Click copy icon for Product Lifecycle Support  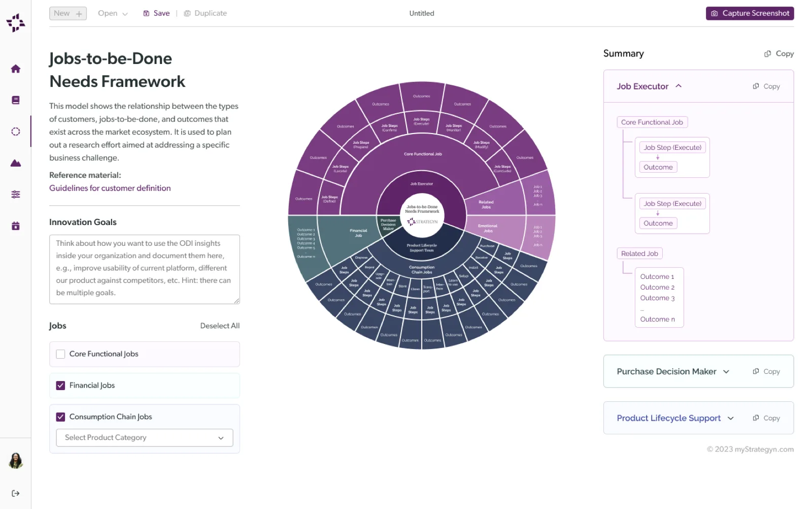click(x=756, y=418)
